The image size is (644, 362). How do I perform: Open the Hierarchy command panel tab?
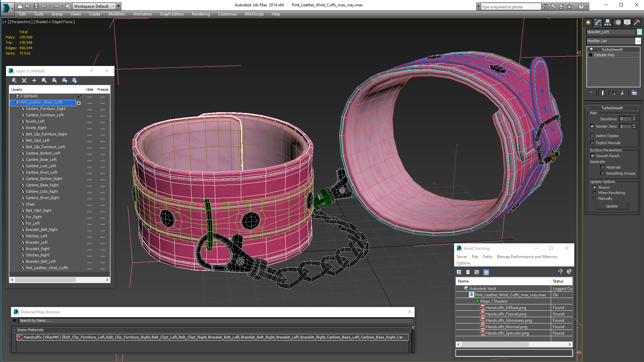pyautogui.click(x=607, y=22)
